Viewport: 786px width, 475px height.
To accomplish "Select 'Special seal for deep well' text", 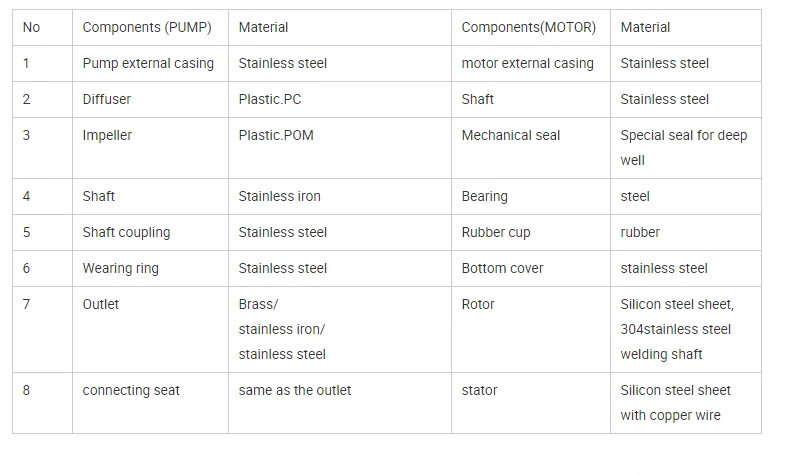I will 684,148.
